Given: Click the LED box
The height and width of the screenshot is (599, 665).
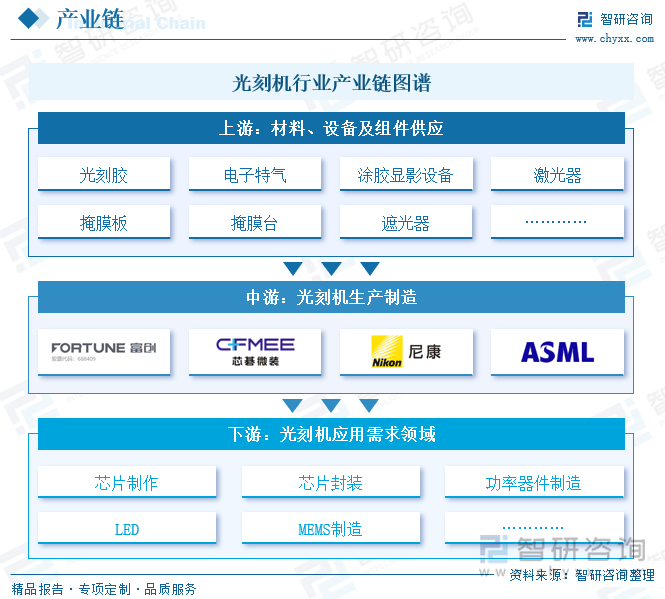Looking at the screenshot, I should (x=127, y=528).
